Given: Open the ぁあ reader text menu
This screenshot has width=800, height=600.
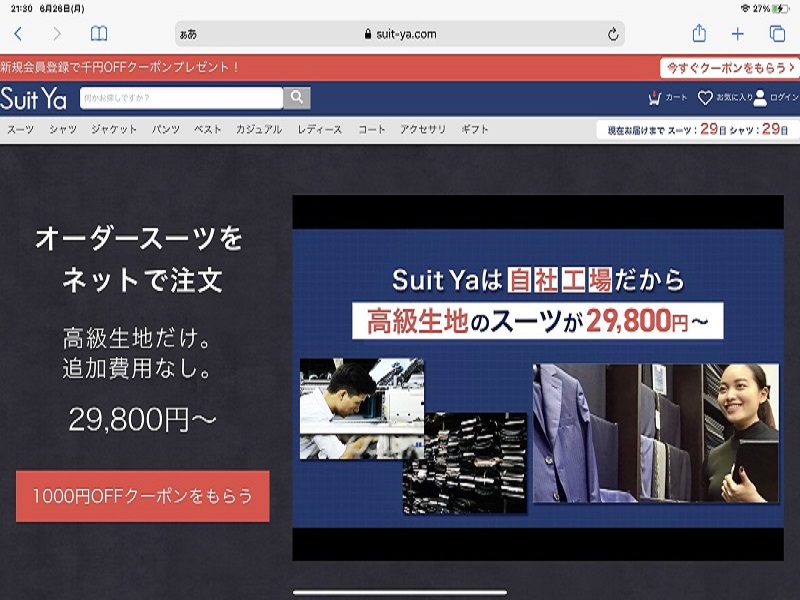Looking at the screenshot, I should click(x=188, y=34).
